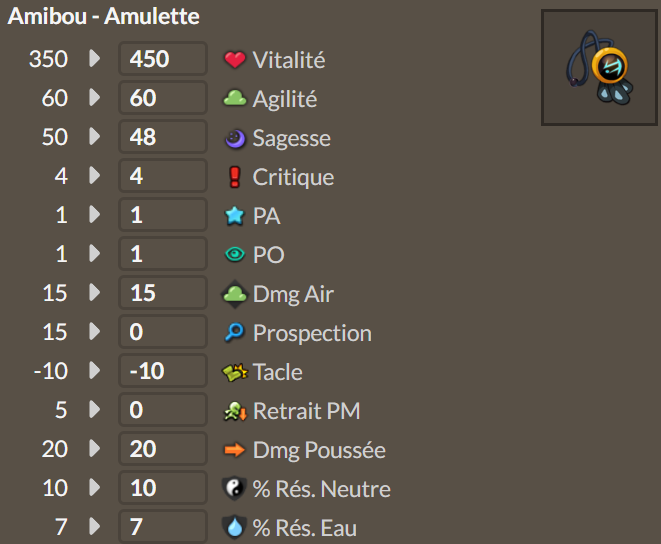Screen dimensions: 661x544
Task: Click the % Rés. Neutre yin-yang shield icon
Action: click(x=235, y=488)
